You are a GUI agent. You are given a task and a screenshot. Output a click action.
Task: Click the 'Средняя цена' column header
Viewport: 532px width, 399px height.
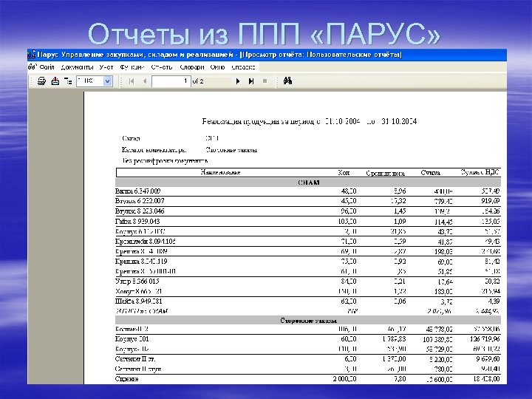386,173
